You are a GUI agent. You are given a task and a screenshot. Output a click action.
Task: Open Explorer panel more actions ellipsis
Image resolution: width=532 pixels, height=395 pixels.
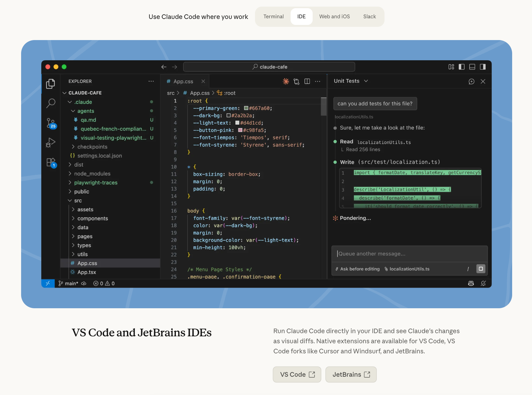coord(151,81)
